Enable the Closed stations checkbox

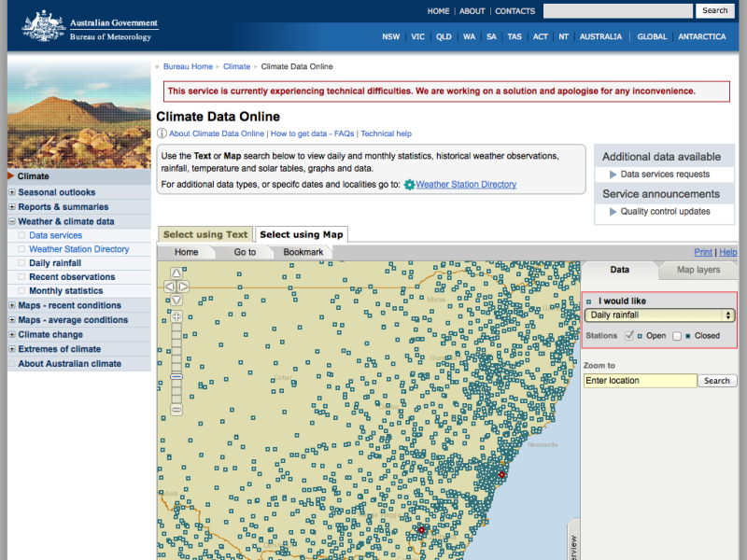pos(677,335)
